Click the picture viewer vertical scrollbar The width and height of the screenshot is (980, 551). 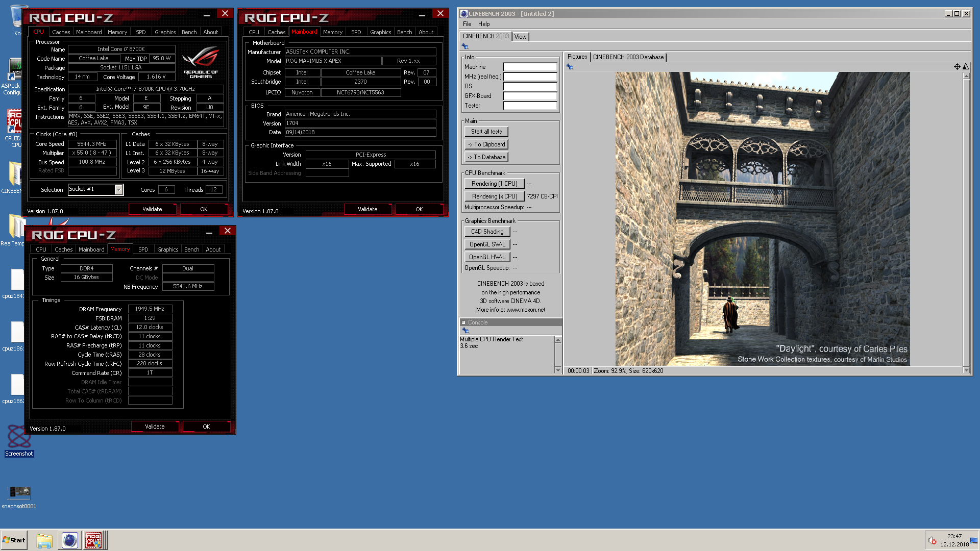966,223
